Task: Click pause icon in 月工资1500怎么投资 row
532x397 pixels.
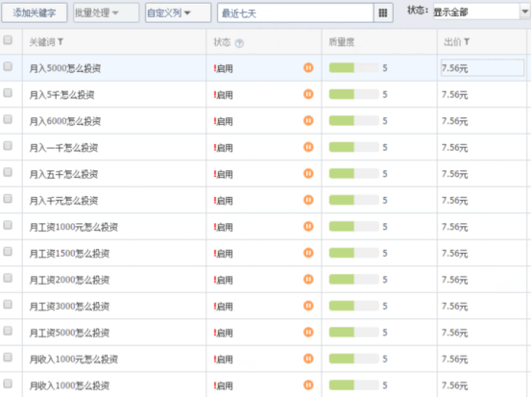Action: 308,253
